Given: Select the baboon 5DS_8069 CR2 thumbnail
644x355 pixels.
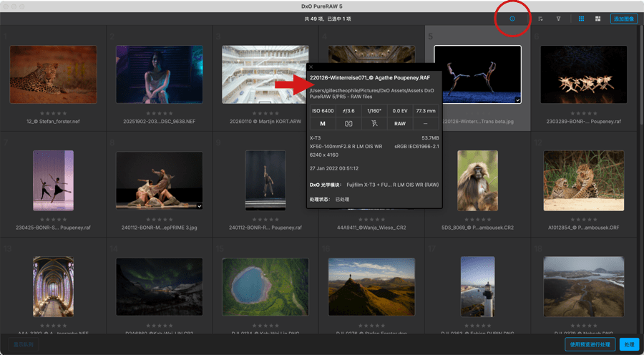Looking at the screenshot, I should click(x=478, y=181).
